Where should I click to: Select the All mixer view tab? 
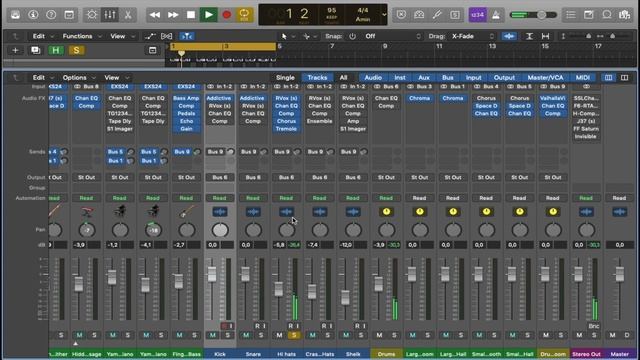pos(343,78)
